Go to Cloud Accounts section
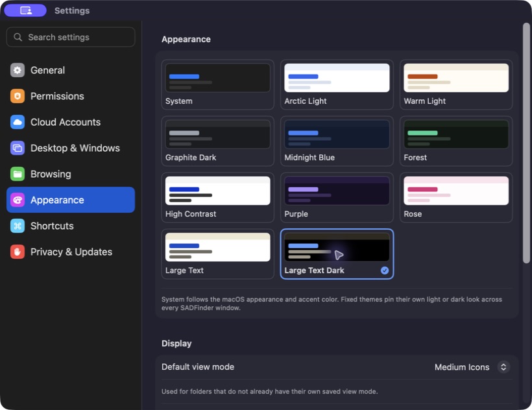 coord(71,122)
